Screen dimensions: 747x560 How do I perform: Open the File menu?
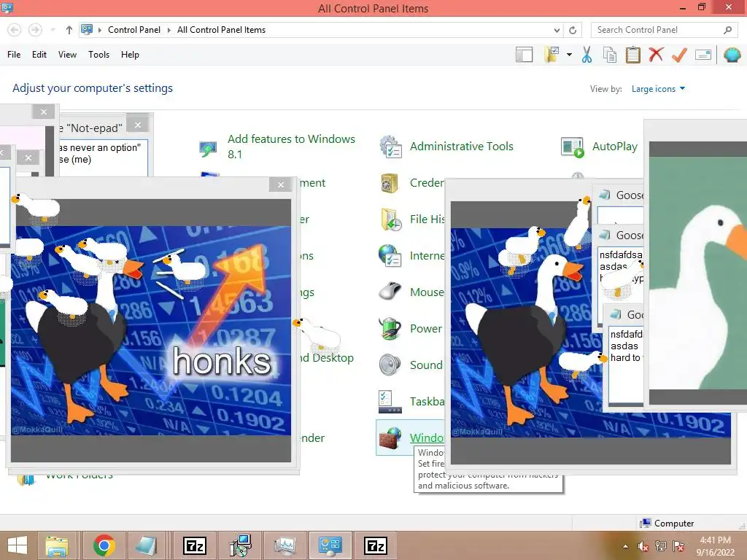pyautogui.click(x=14, y=55)
